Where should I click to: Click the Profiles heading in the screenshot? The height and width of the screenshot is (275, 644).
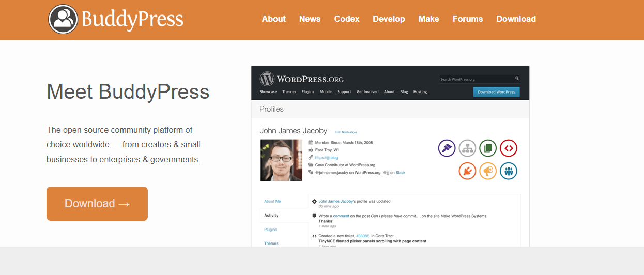pyautogui.click(x=271, y=109)
